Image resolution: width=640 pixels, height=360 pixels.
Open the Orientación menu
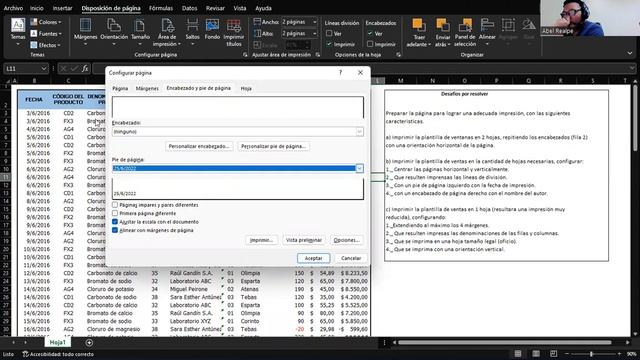[x=114, y=32]
